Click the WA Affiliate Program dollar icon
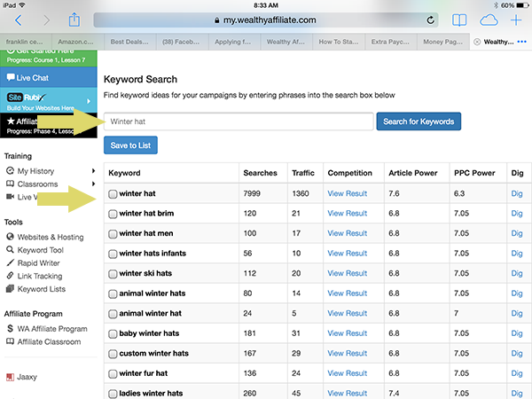Image resolution: width=532 pixels, height=399 pixels. (x=10, y=328)
